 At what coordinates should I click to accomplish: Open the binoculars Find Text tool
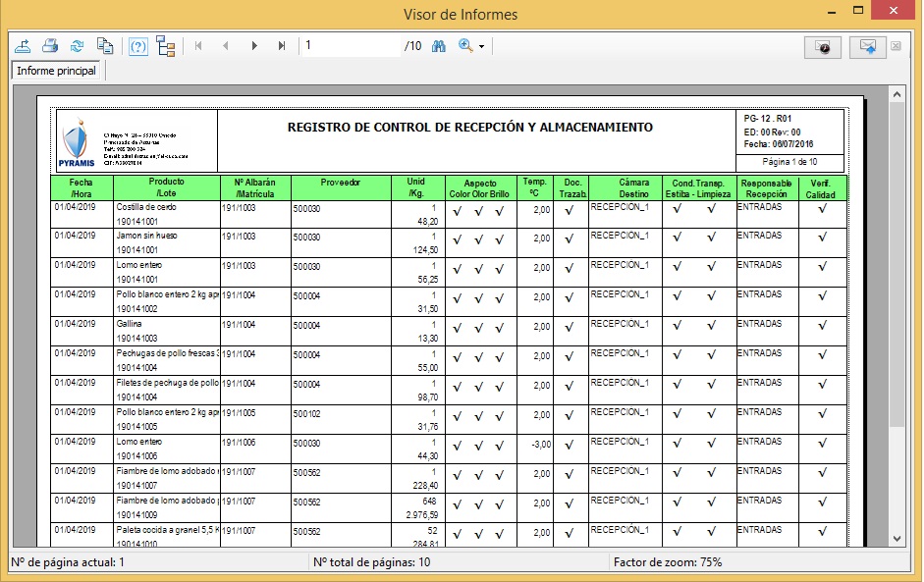point(439,46)
